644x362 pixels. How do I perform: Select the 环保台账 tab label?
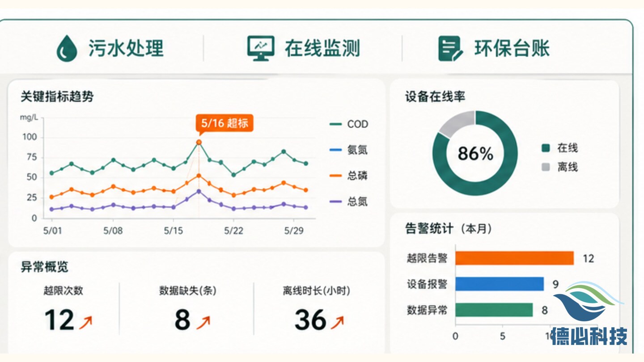click(512, 48)
